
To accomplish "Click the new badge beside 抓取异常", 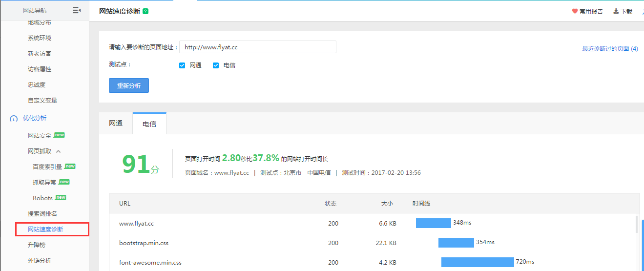I will [x=64, y=182].
